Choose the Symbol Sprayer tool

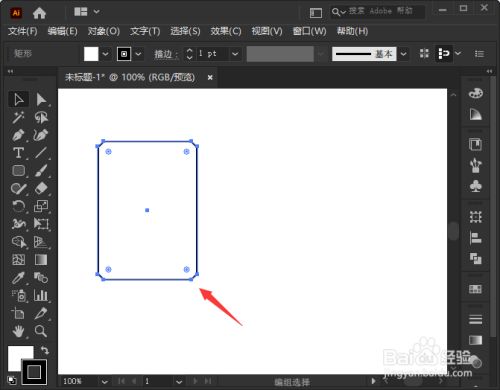coord(19,295)
